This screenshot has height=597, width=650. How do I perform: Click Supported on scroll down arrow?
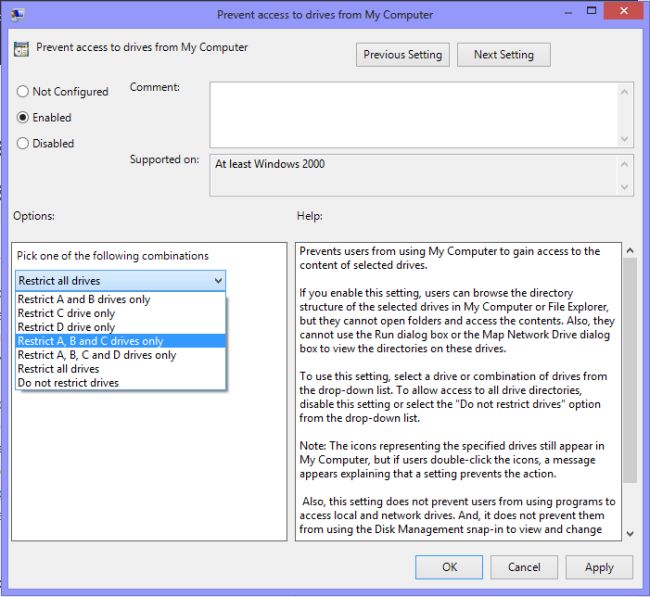click(x=625, y=187)
